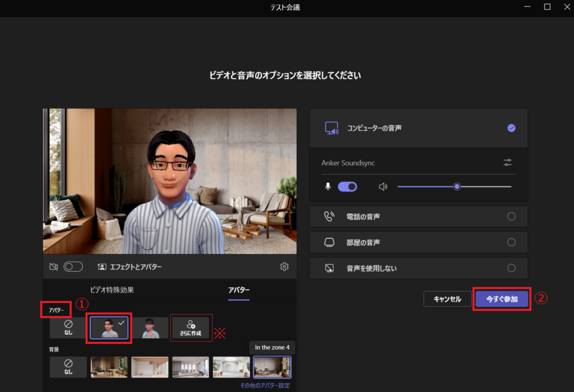The width and height of the screenshot is (574, 392).
Task: Click the '今すぐ参加' button
Action: [502, 299]
